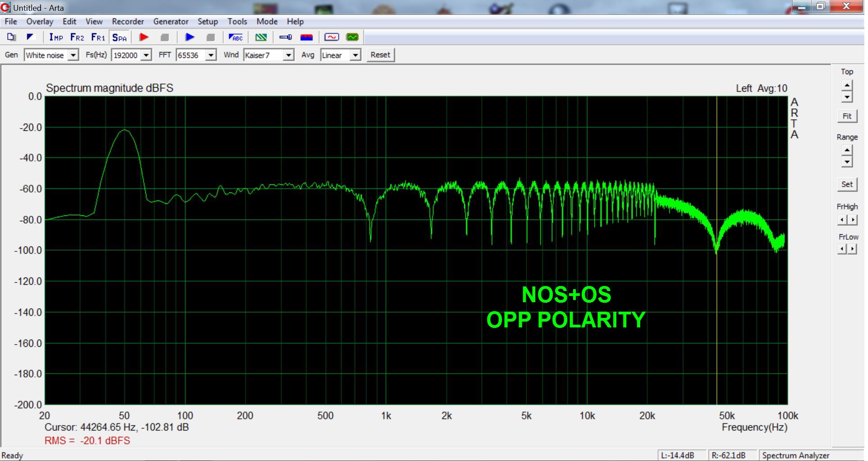
Task: Click FrLow right arrow
Action: tap(852, 249)
